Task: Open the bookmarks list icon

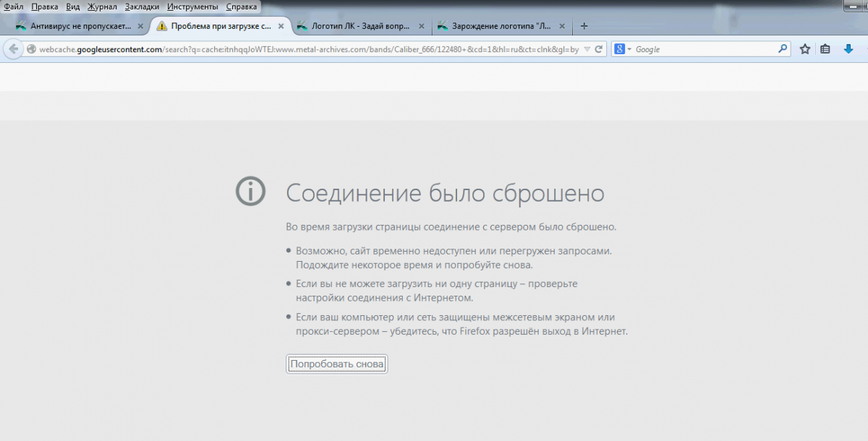Action: tap(825, 49)
